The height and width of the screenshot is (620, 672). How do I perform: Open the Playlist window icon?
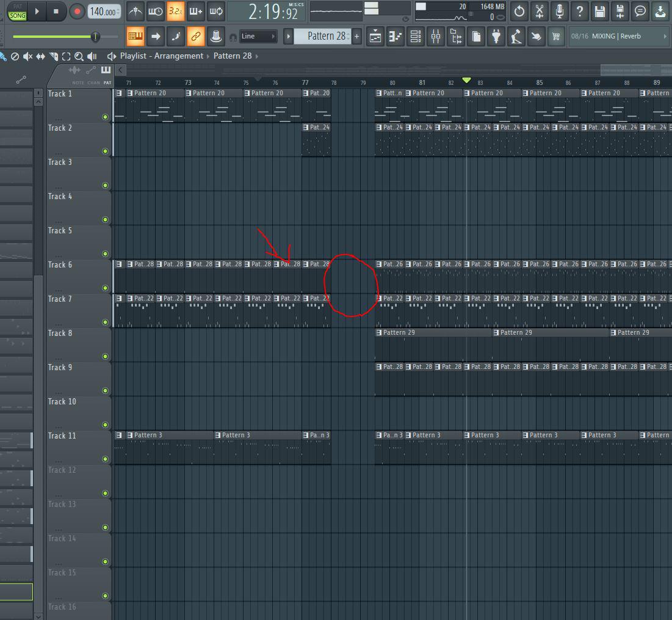[374, 36]
